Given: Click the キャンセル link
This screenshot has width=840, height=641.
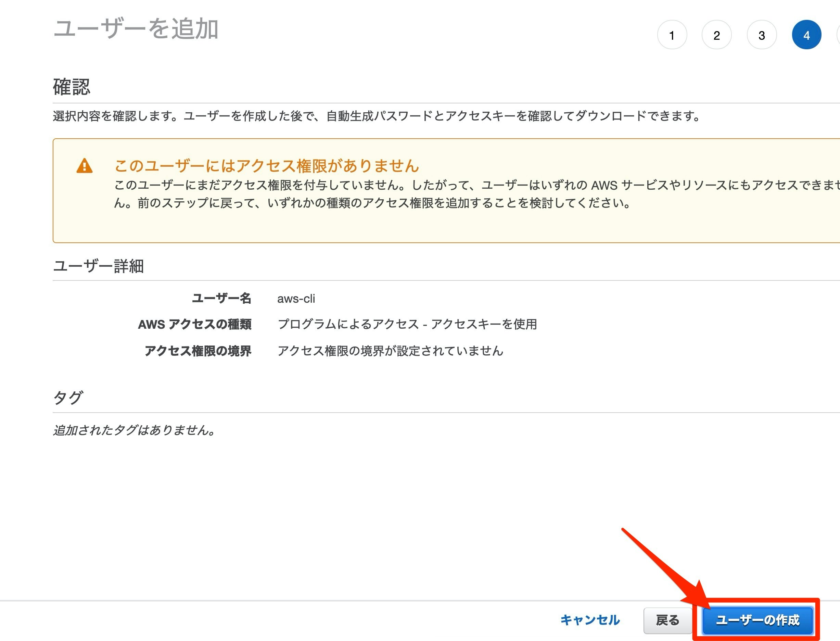Looking at the screenshot, I should point(590,620).
